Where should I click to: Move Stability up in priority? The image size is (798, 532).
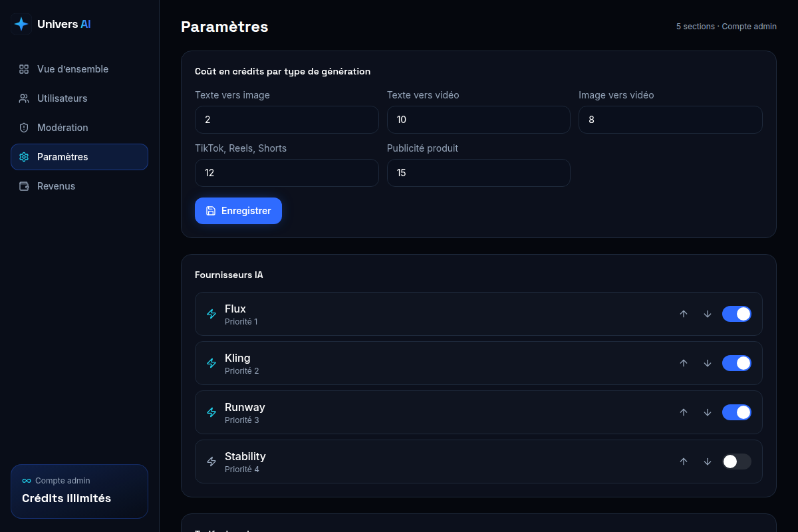click(684, 462)
